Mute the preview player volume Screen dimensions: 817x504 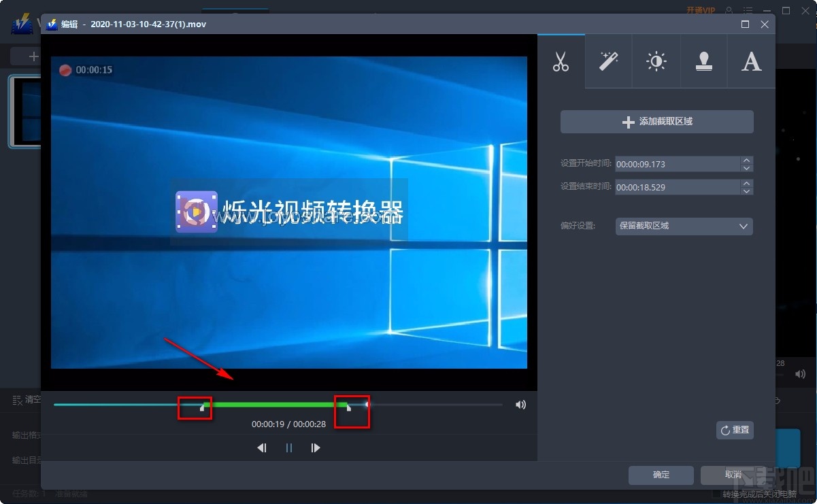520,404
